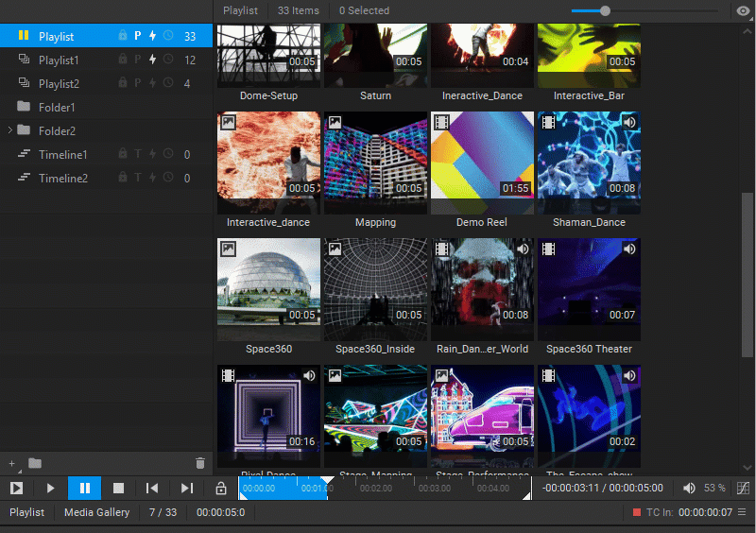Viewport: 756px width, 533px height.
Task: Open the TC In hamburger menu
Action: pyautogui.click(x=742, y=512)
